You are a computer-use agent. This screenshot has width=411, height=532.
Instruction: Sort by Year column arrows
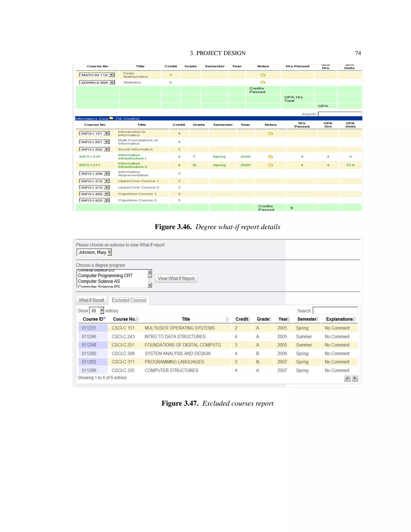(x=289, y=319)
